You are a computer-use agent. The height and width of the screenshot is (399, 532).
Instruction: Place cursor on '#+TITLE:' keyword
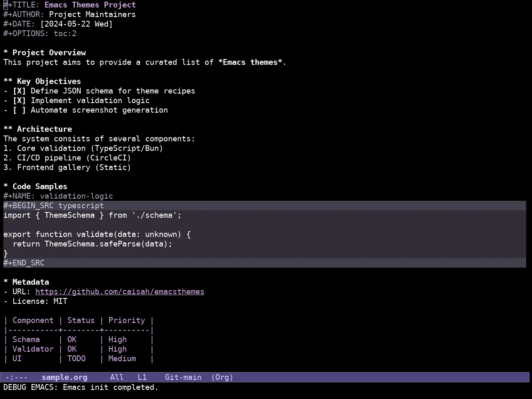click(22, 5)
